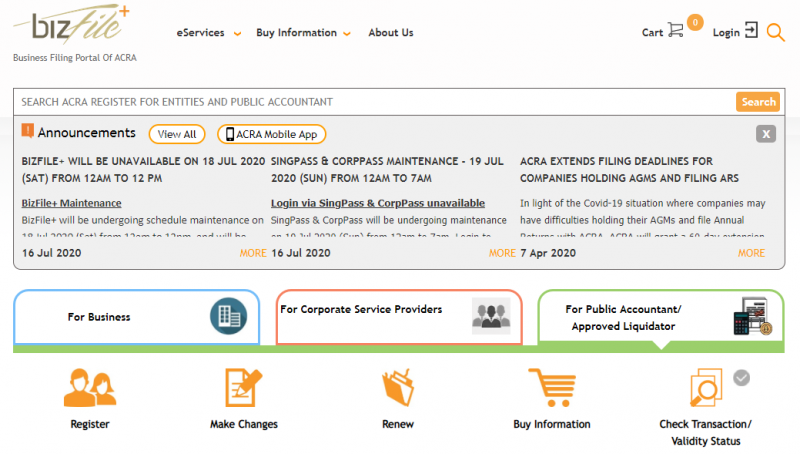
Task: Click the Make Changes pencil icon
Action: tap(243, 388)
